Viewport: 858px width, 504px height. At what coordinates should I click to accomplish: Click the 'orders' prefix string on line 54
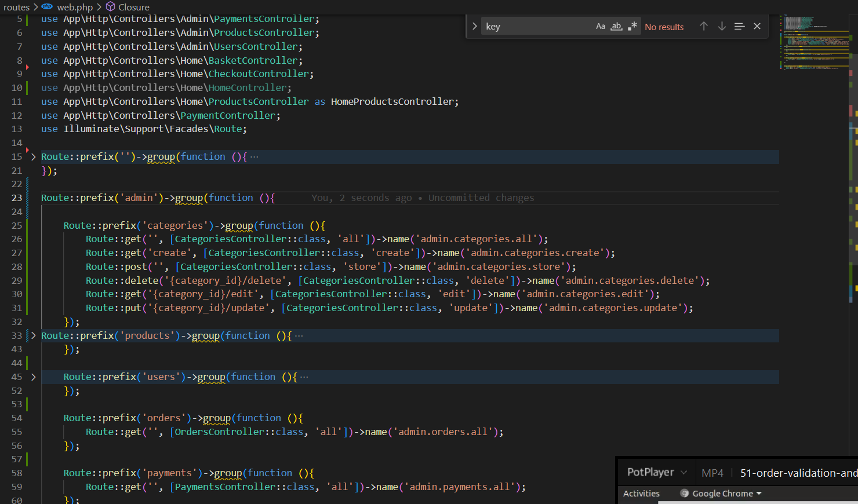click(x=164, y=418)
